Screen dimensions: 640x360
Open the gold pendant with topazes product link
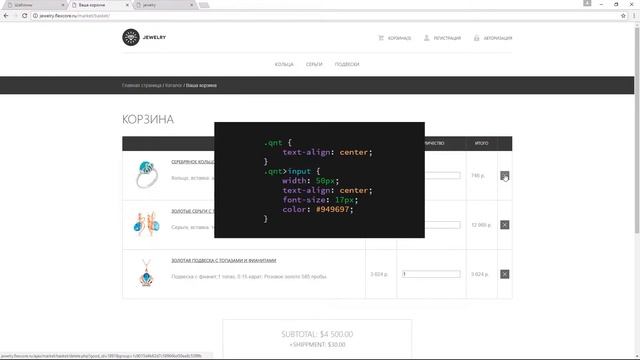tap(224, 260)
